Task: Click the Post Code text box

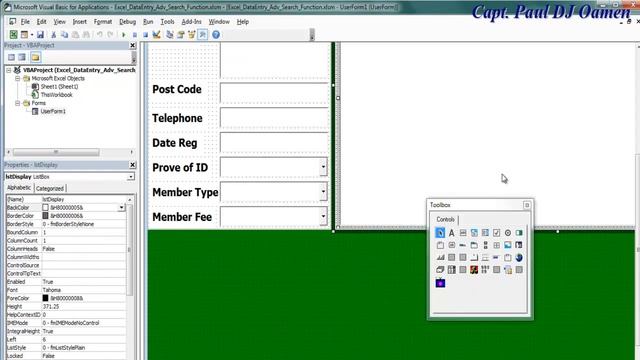Action: click(x=274, y=93)
